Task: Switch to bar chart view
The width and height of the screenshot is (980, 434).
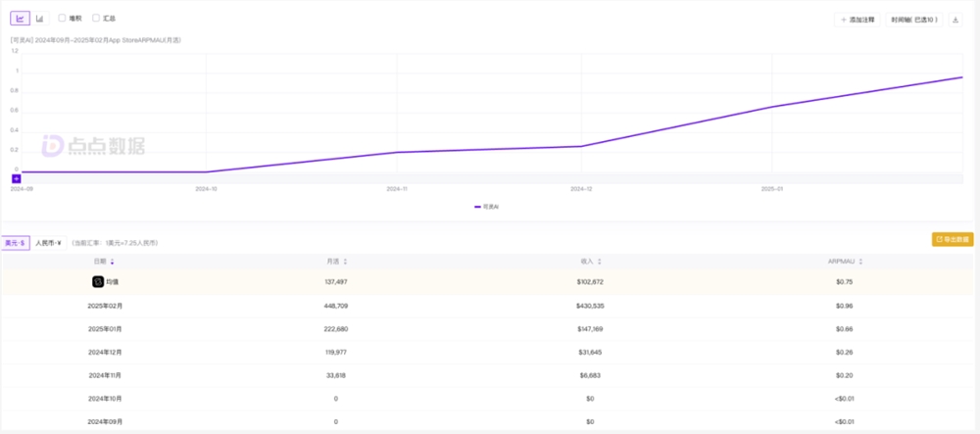Action: [39, 19]
